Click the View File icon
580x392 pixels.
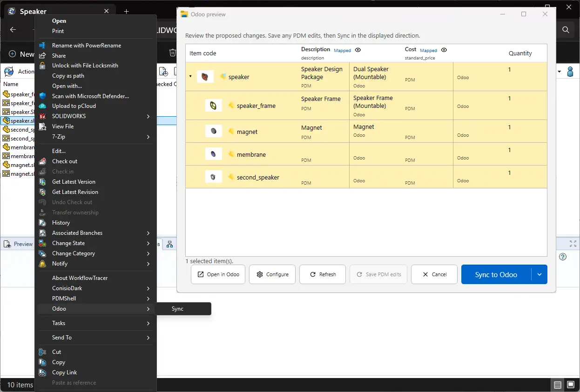click(x=42, y=126)
